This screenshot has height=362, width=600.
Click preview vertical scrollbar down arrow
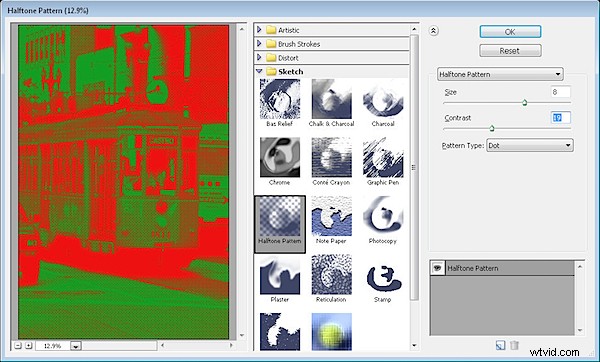click(x=242, y=335)
